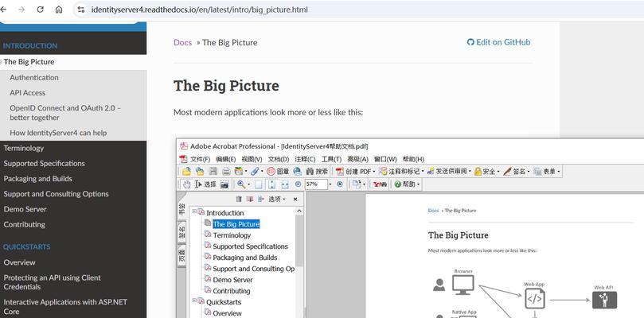Open Acrobat 帮助 help toolbar dropdown

click(x=407, y=184)
